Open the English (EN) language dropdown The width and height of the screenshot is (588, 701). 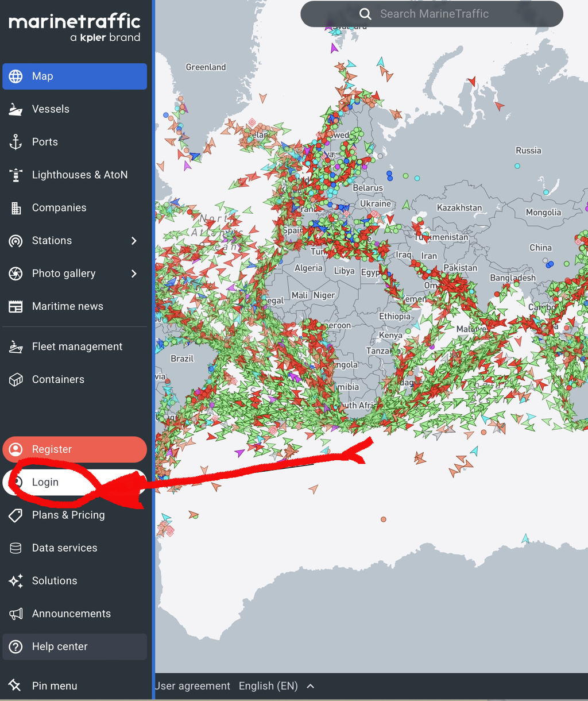click(277, 686)
